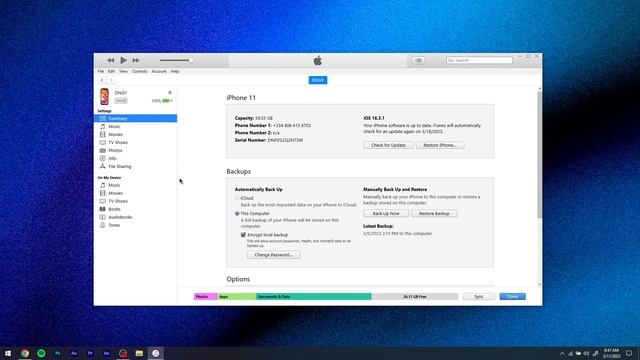Viewport: 640px width, 360px height.
Task: Open Photoshop from the taskbar
Action: [58, 353]
